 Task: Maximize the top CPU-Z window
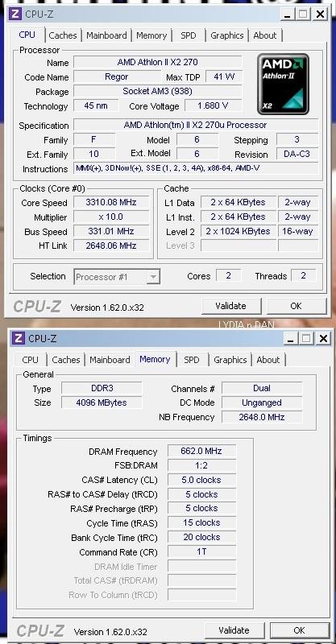(303, 14)
